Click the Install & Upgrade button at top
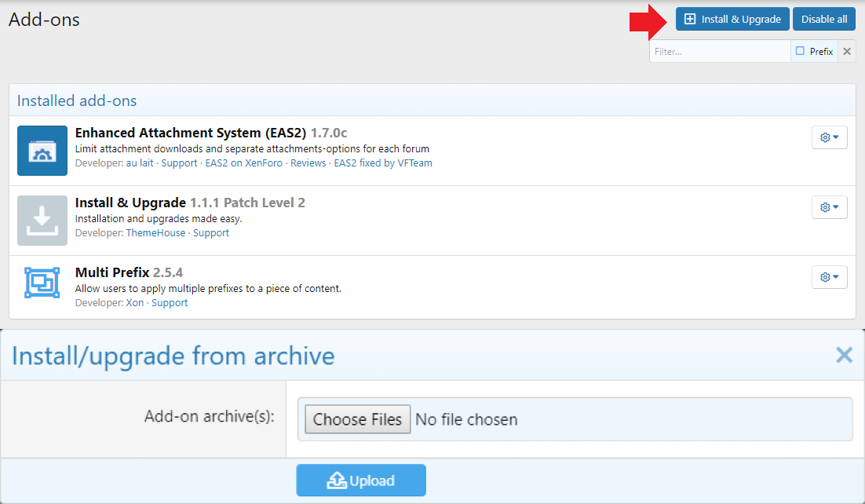Viewport: 865px width, 504px height. 732,19
